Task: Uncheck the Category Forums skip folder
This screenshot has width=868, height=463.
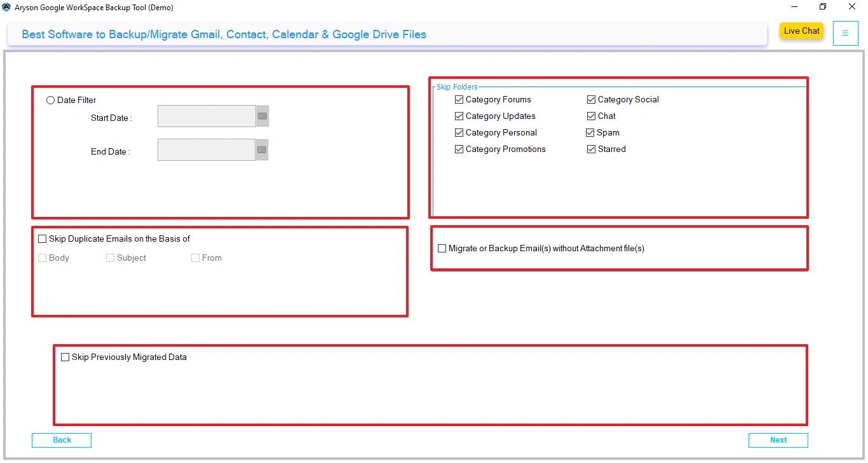Action: pos(459,99)
